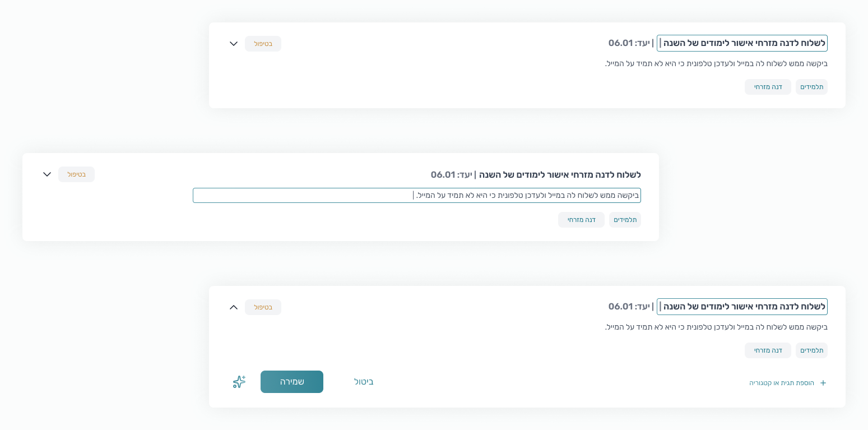This screenshot has height=430, width=868.
Task: Collapse the bottom card with its up chevron
Action: pos(234,307)
